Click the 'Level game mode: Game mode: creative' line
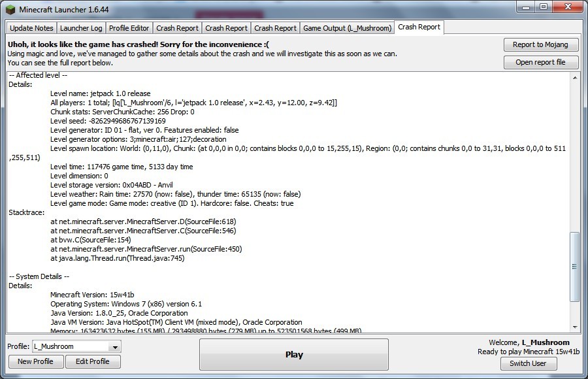The height and width of the screenshot is (379, 588). [172, 203]
